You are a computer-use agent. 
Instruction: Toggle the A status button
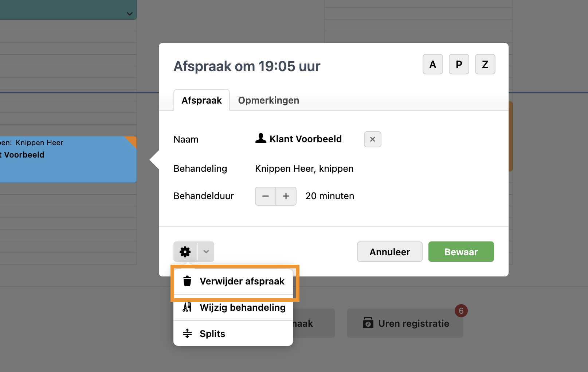pyautogui.click(x=432, y=65)
